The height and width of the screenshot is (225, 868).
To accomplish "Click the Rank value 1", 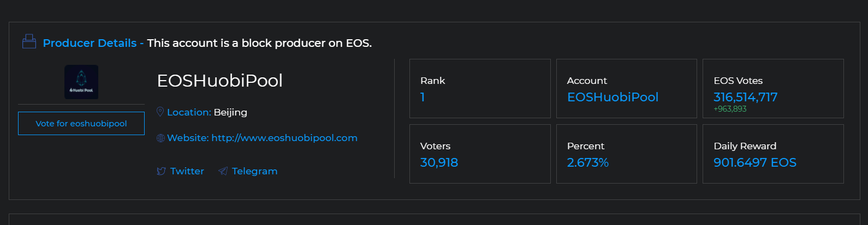I will pos(423,97).
